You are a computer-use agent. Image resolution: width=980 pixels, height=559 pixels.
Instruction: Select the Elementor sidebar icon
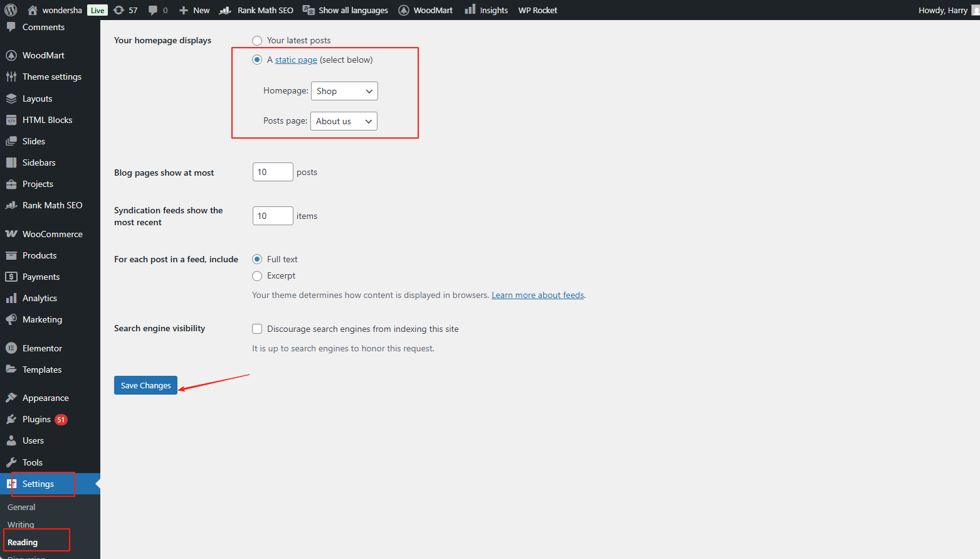[13, 348]
